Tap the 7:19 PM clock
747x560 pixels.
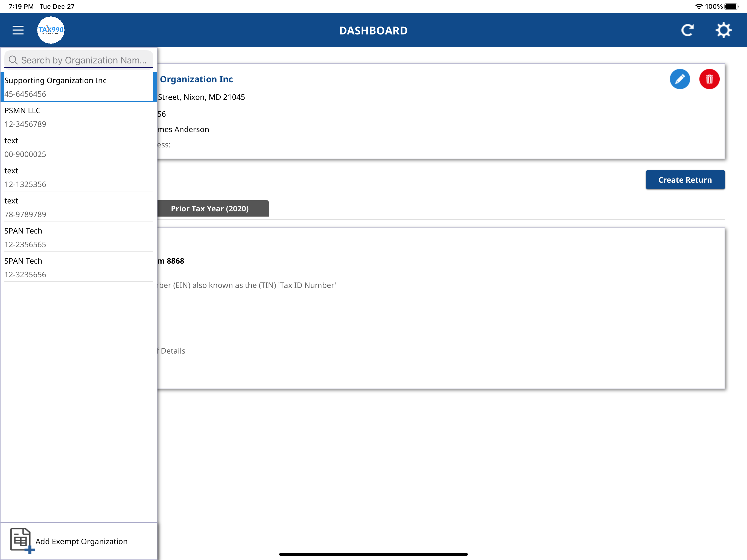(21, 6)
